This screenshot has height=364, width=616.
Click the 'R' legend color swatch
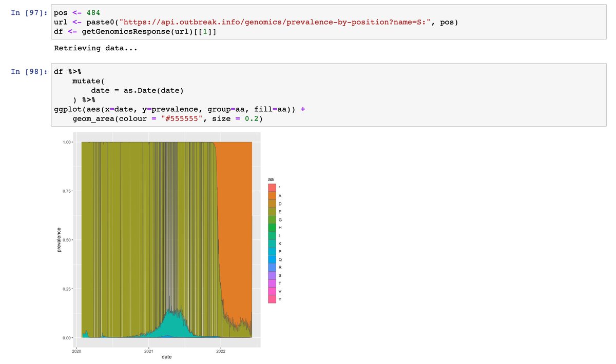point(272,268)
